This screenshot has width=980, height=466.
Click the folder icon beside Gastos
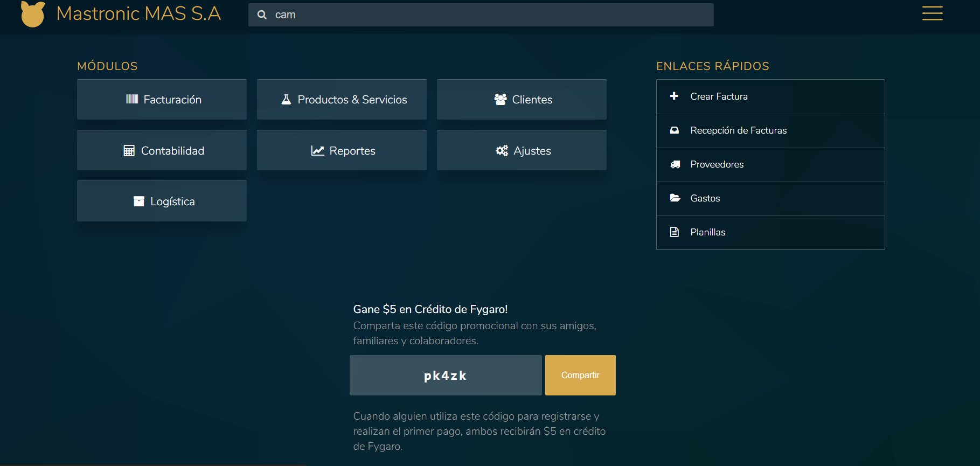tap(675, 198)
